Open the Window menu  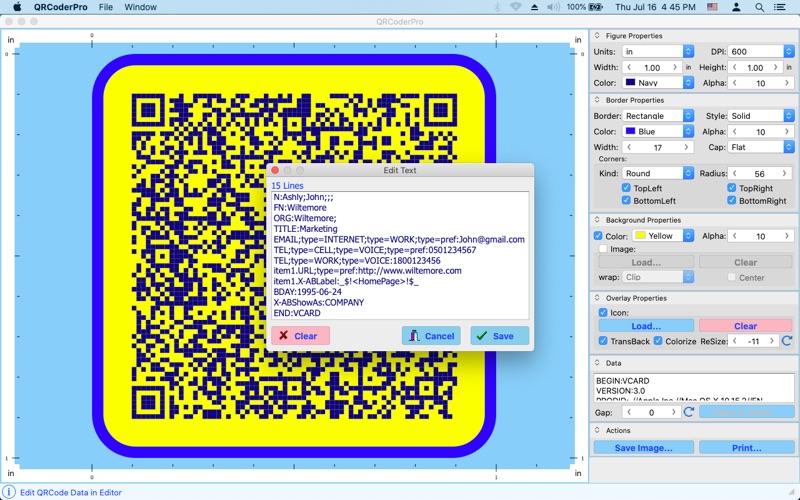[x=140, y=7]
